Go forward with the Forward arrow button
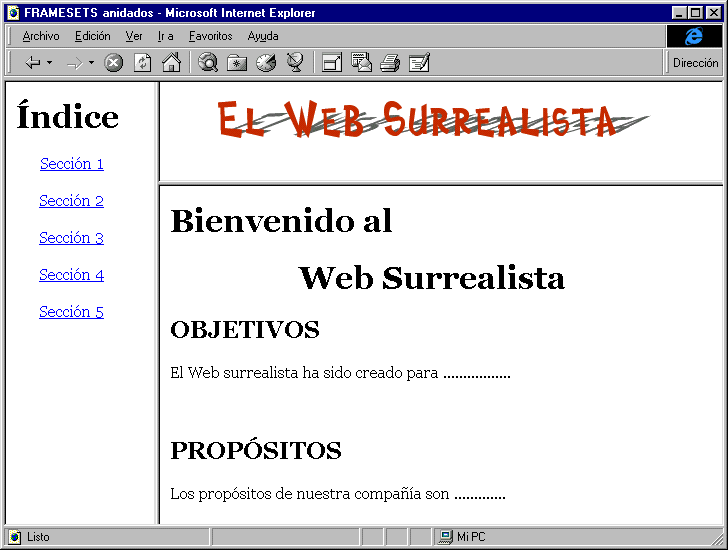The image size is (728, 550). 74,63
